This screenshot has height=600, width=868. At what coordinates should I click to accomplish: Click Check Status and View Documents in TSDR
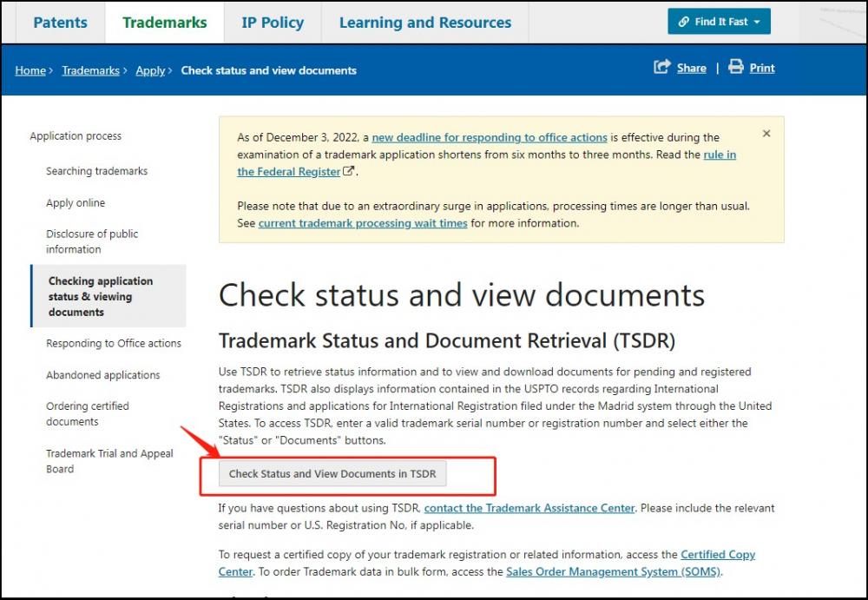(333, 474)
